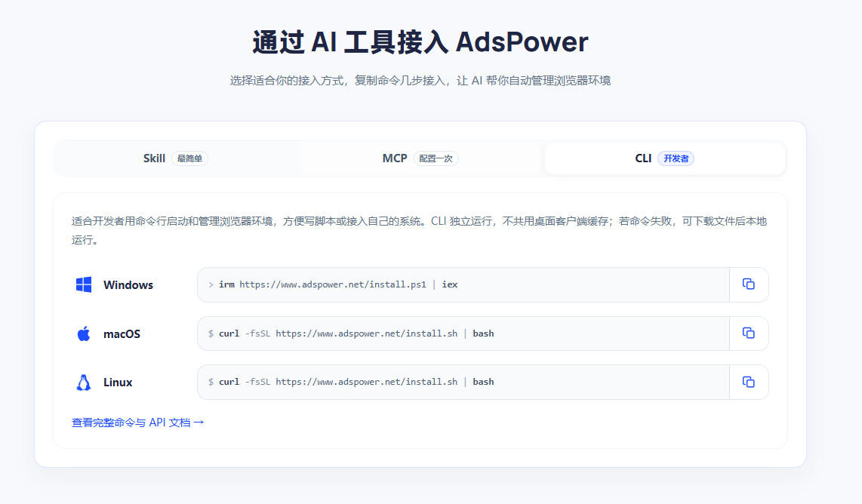Click the Linux curl command field
The height and width of the screenshot is (504, 862).
463,382
